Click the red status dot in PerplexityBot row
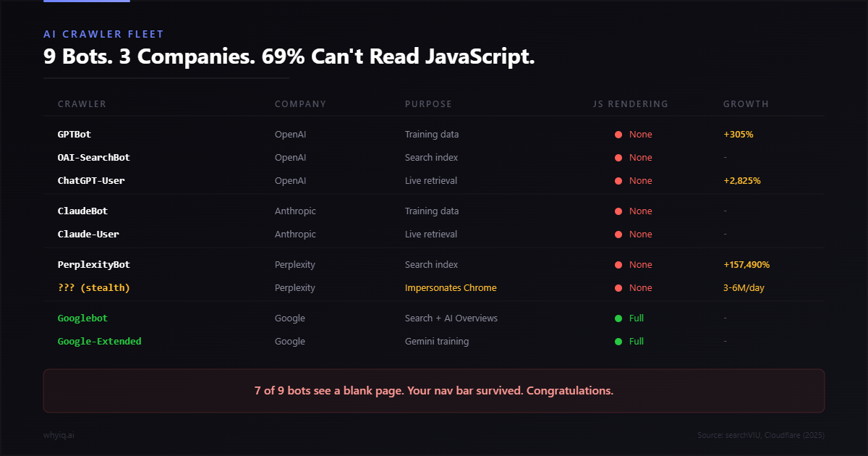This screenshot has width=868, height=456. point(618,265)
